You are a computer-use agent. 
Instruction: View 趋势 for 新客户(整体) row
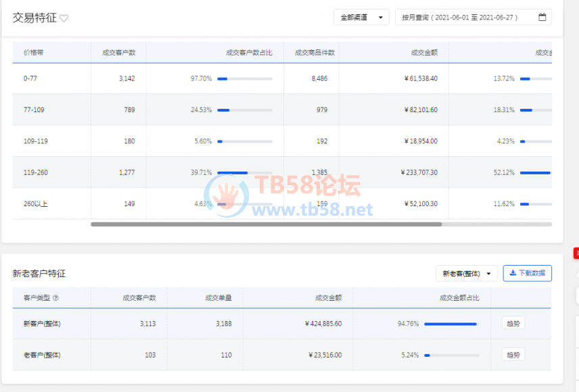click(x=513, y=323)
